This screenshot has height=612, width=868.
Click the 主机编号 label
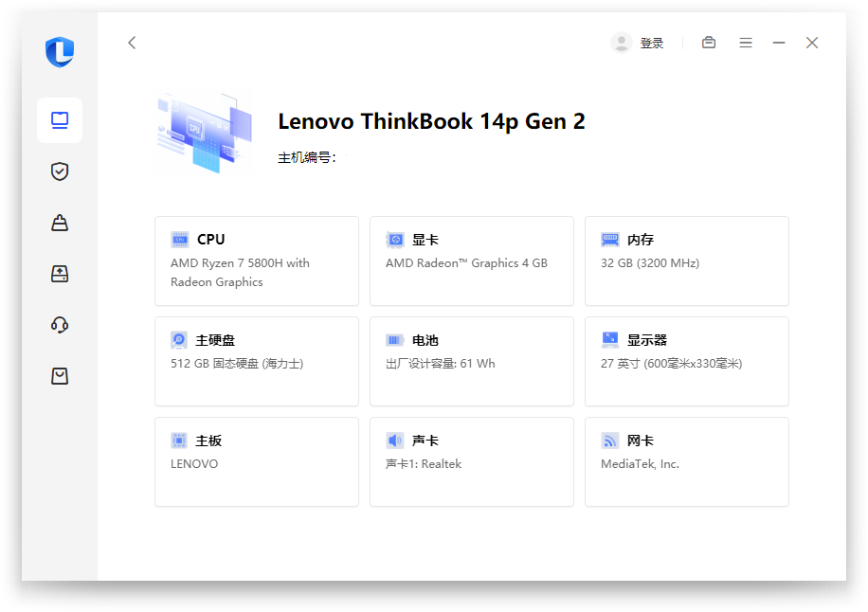(307, 157)
